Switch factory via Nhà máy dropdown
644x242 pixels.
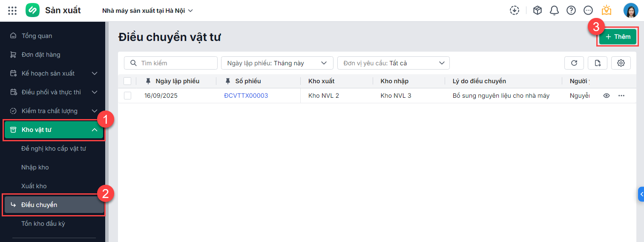(147, 11)
